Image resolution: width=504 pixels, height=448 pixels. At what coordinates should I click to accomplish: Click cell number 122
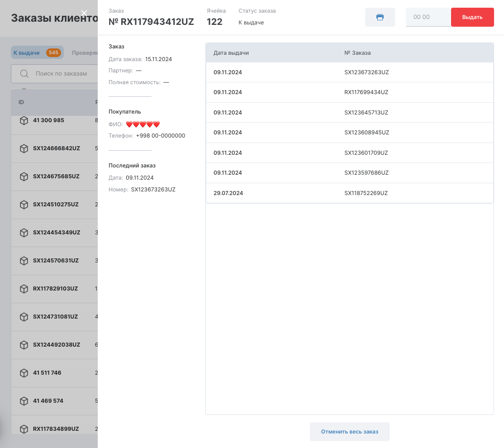(214, 22)
